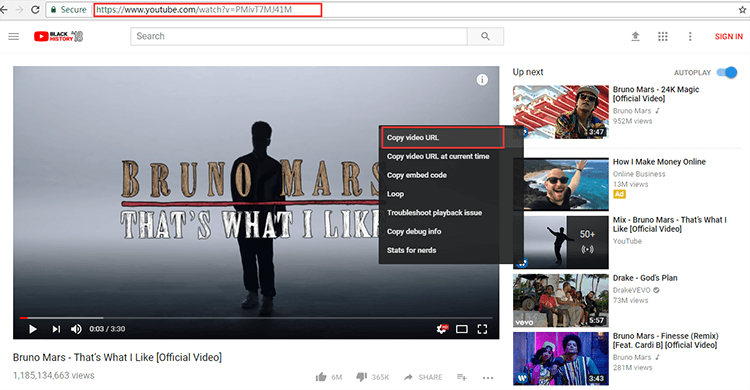This screenshot has height=390, width=750.
Task: Go to YouTube home via the logo
Action: [x=58, y=36]
